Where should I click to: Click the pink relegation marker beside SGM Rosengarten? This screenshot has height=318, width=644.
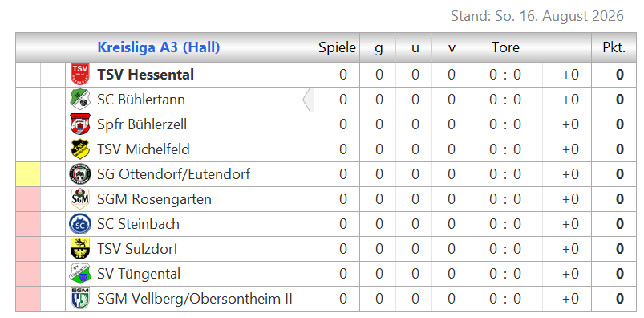point(28,199)
